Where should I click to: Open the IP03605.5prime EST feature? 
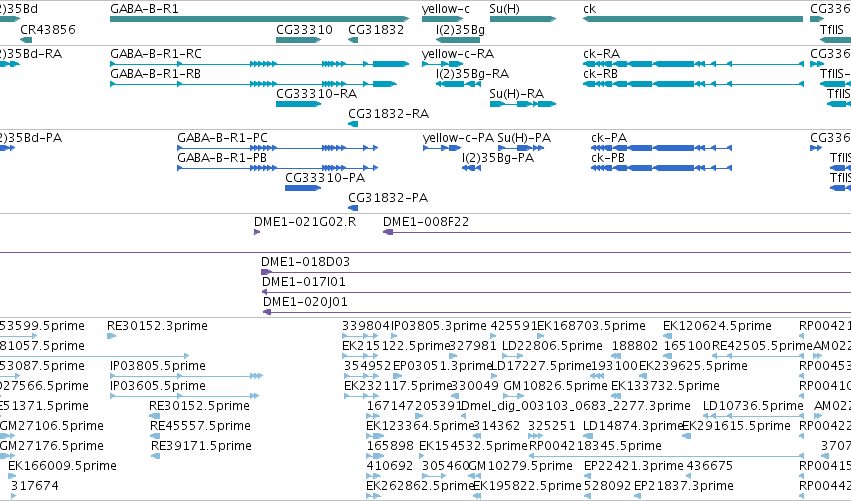pyautogui.click(x=185, y=396)
